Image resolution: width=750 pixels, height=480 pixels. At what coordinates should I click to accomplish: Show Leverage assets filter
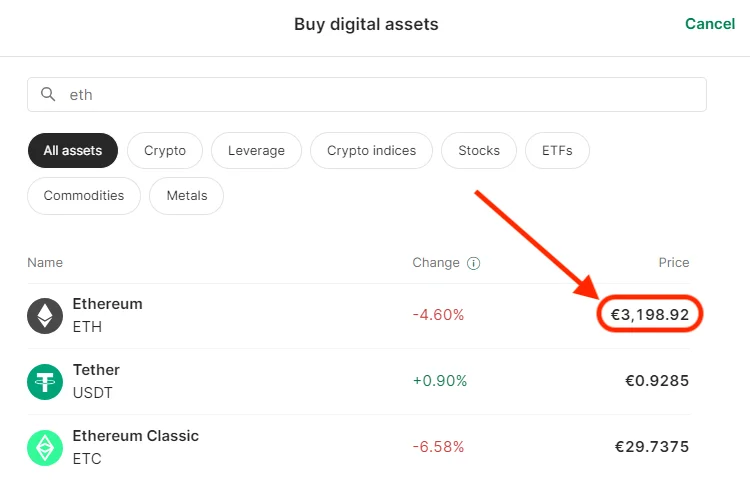coord(256,151)
